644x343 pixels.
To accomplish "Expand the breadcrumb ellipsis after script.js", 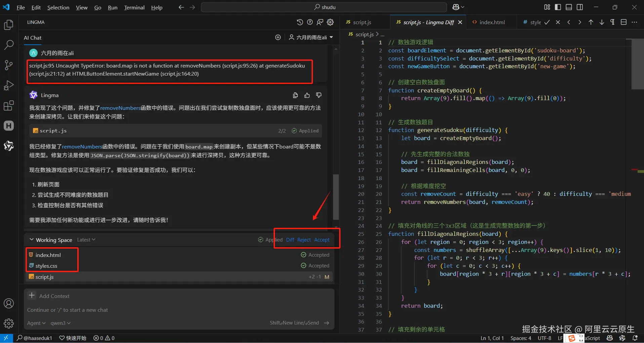I will click(x=383, y=35).
